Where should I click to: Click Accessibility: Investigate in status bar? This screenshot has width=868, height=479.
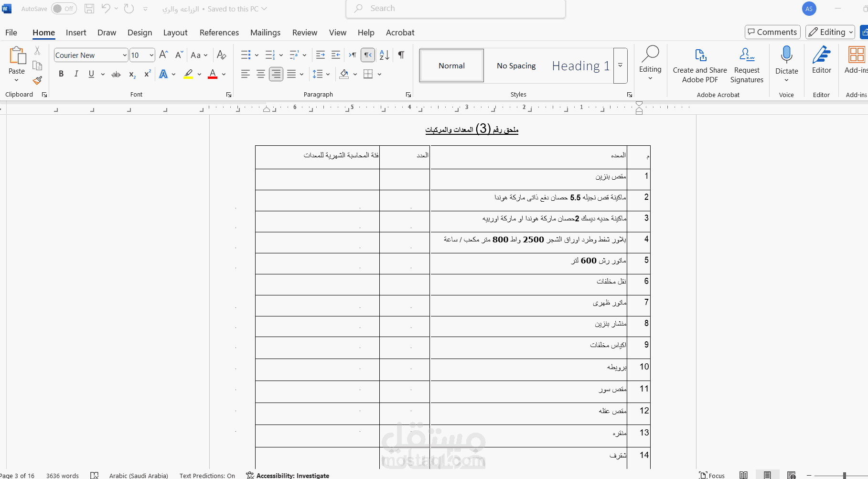288,475
